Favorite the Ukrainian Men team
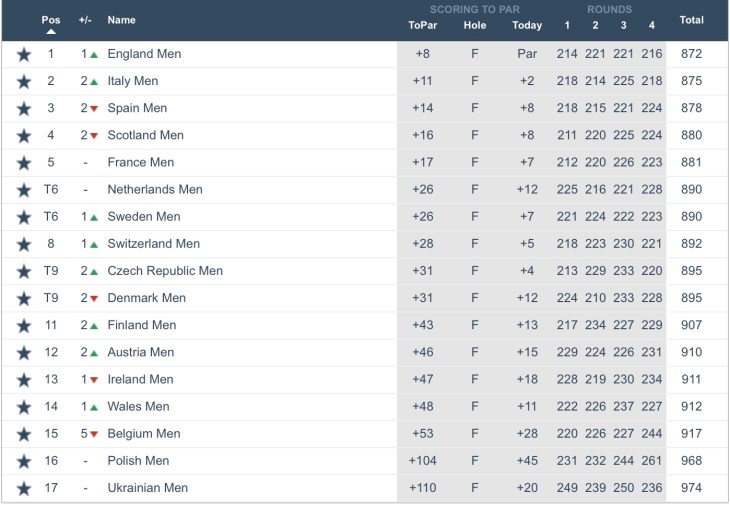 (x=24, y=488)
